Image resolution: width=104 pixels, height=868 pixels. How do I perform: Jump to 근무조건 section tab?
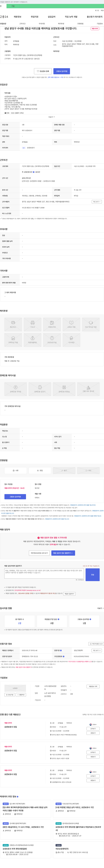(x=22, y=24)
